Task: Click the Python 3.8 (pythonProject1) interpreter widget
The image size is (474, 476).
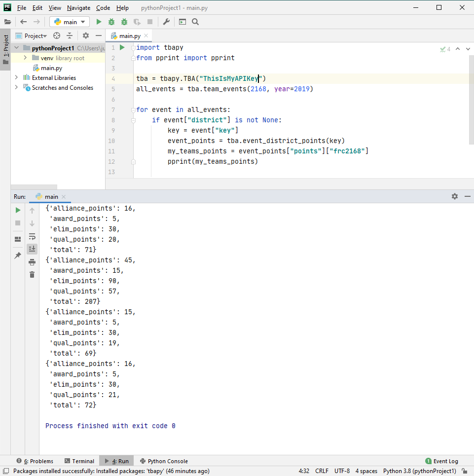Action: 419,471
